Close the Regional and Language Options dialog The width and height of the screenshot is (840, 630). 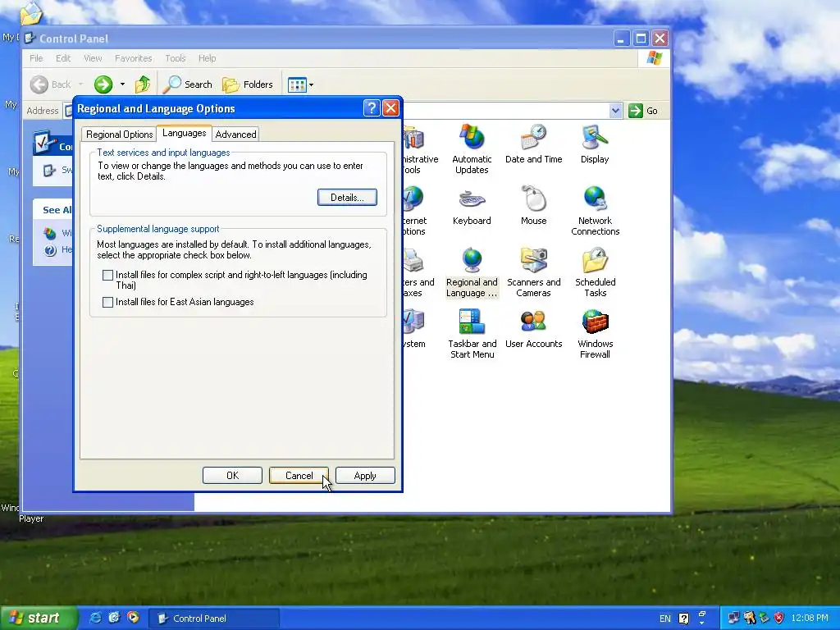click(x=391, y=108)
